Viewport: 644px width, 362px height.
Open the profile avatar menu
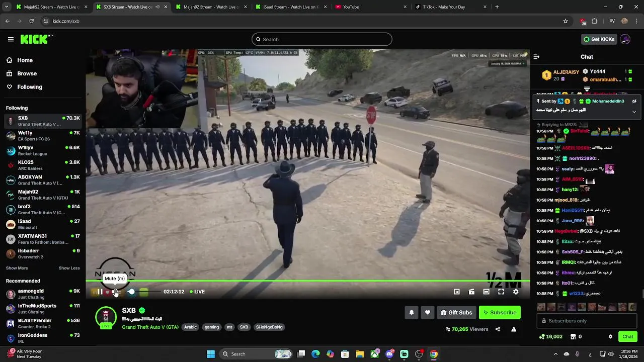625,39
